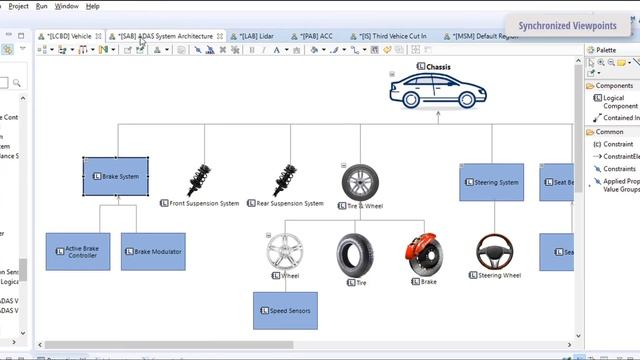Click the Select All toolbar icon
Viewport: 640px width, 360px height.
[62, 50]
